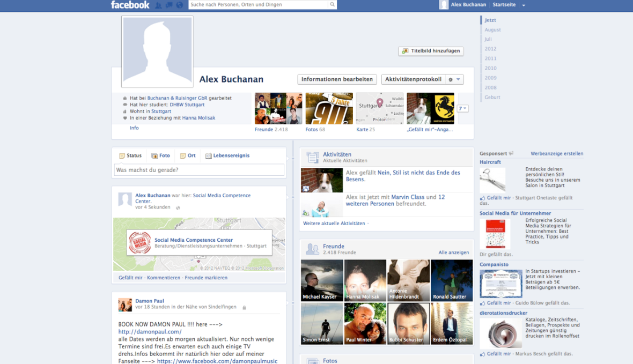This screenshot has height=364, width=633.
Task: Open the 'Gefällt mir'-Angaben thumbnail
Action: [x=430, y=108]
